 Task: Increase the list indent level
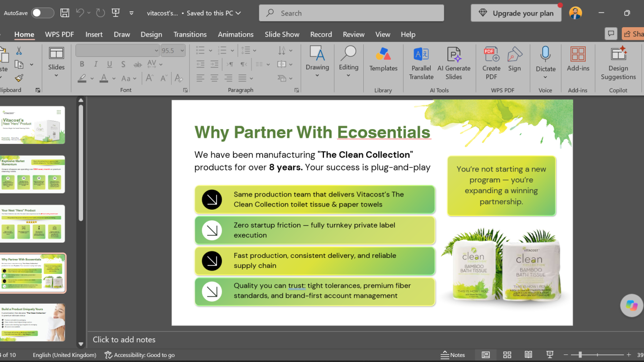coord(214,64)
